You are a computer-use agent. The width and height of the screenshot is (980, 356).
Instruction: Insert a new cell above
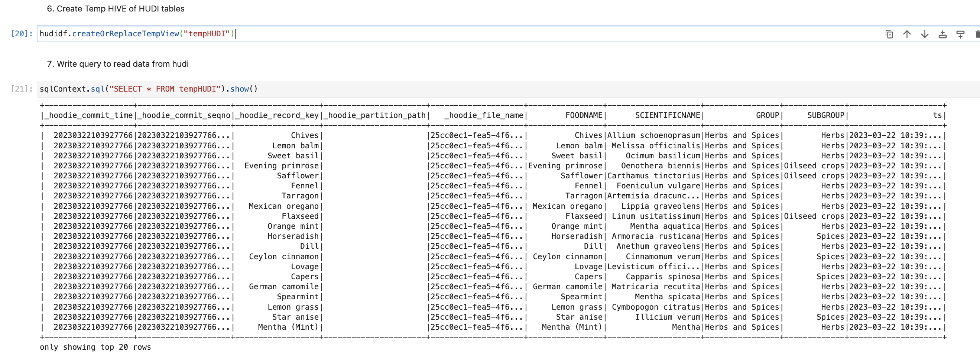942,34
